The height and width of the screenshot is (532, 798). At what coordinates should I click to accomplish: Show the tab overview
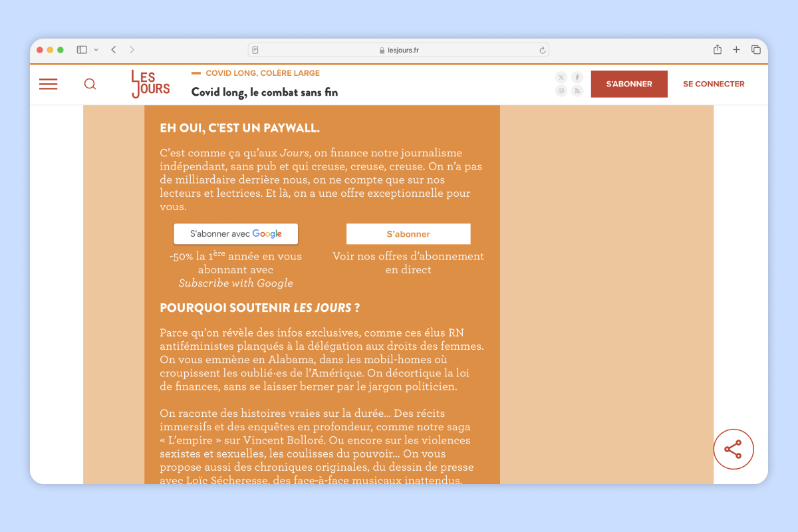(756, 50)
